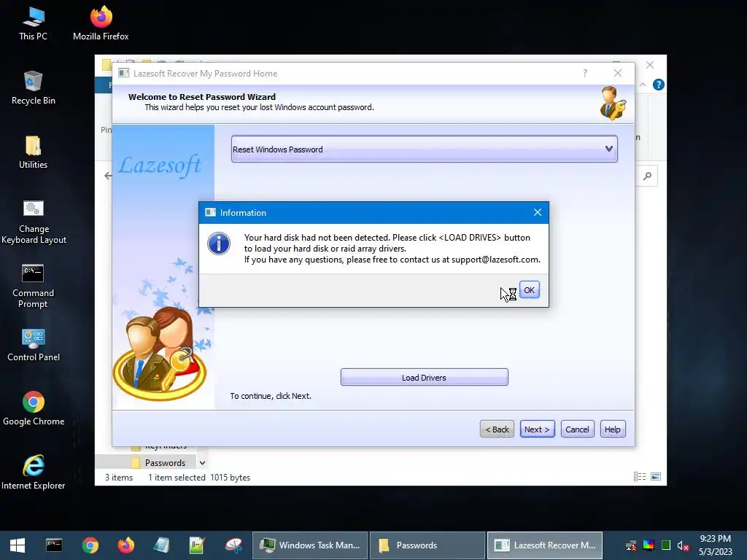Select Change Keyboard Layout desktop icon
The height and width of the screenshot is (560, 747).
[x=34, y=222]
